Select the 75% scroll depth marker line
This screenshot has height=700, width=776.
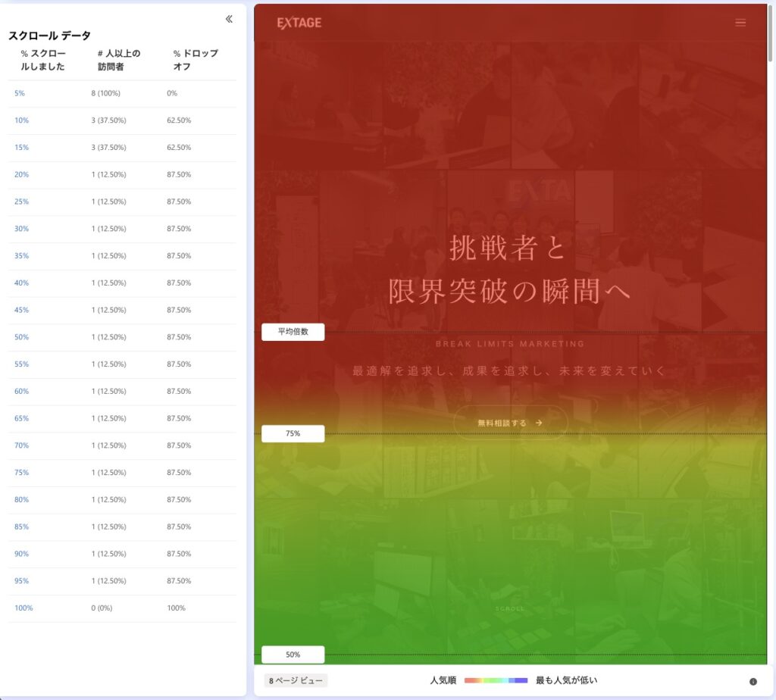click(x=293, y=433)
